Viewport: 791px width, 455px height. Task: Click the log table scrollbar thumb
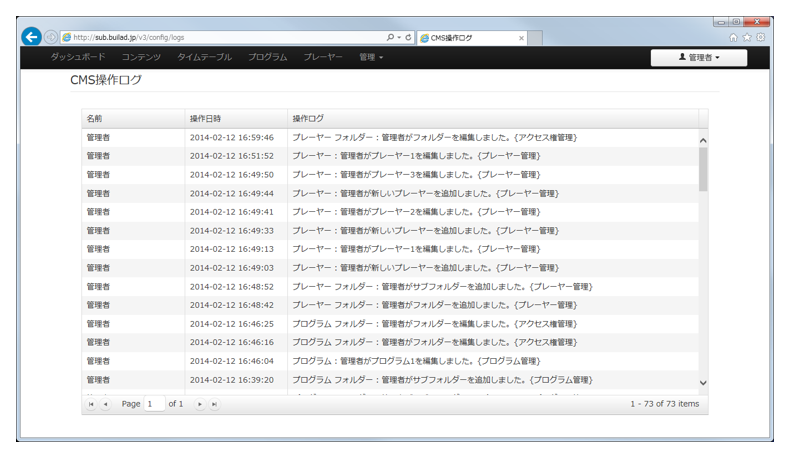pos(703,169)
